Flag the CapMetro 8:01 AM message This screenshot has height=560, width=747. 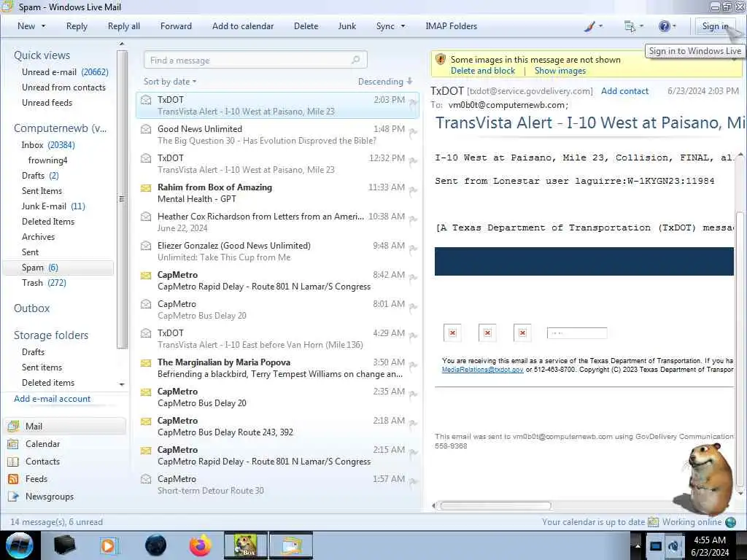click(413, 307)
